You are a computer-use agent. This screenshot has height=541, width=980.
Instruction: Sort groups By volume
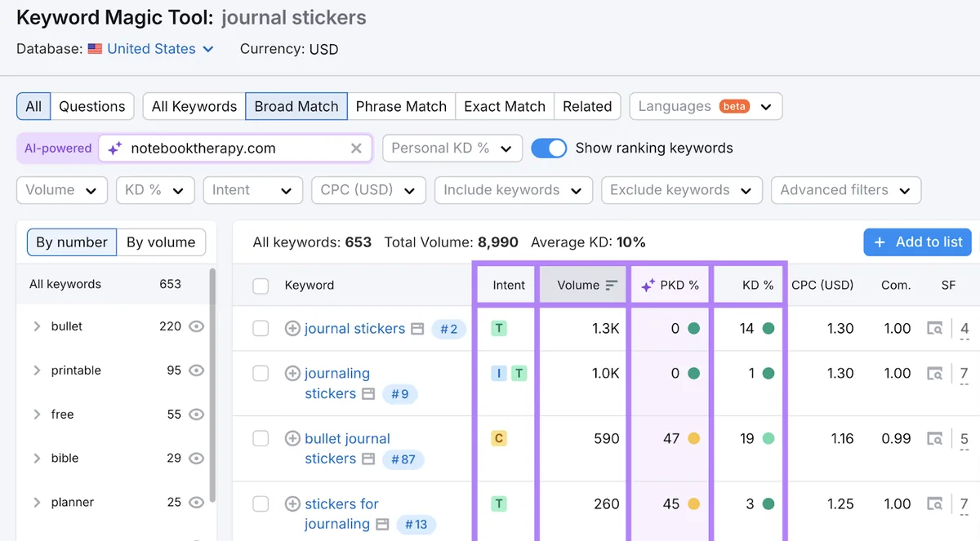(x=161, y=242)
